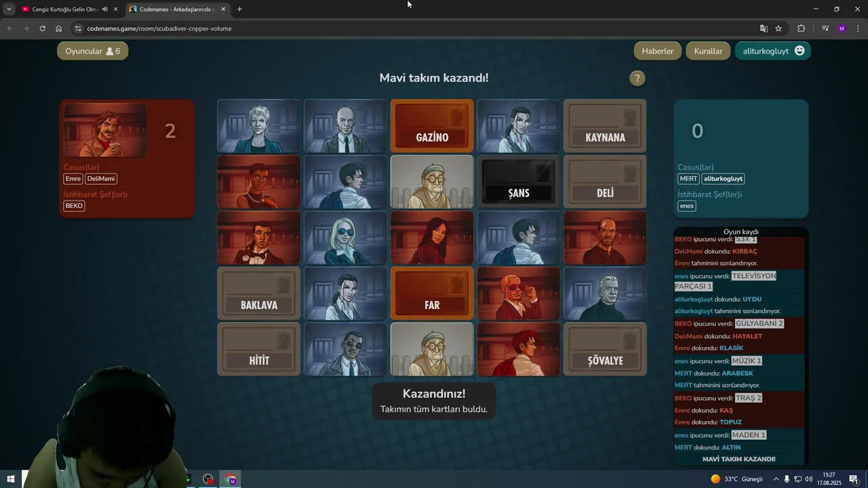Select the KAYNANA card
The image size is (868, 488).
point(605,126)
